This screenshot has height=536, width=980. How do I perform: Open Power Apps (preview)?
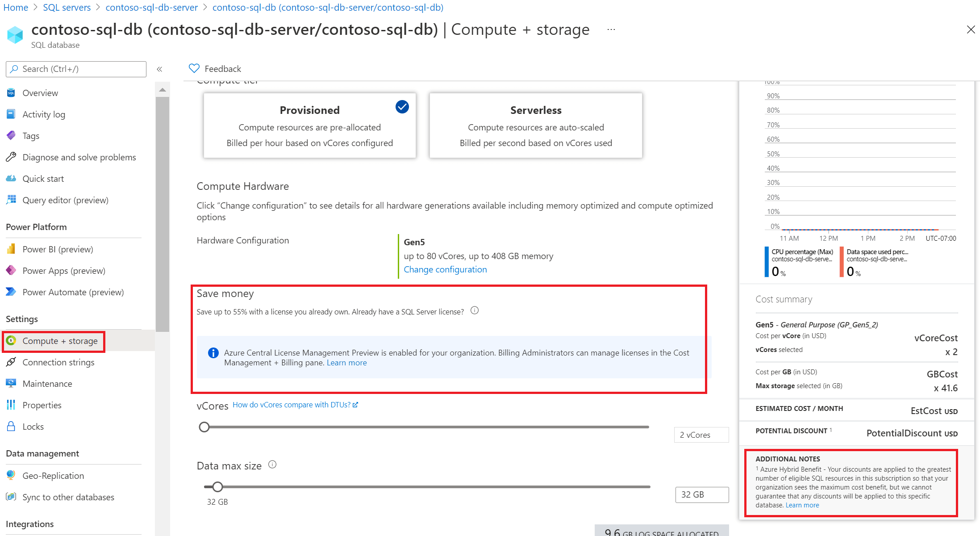63,270
